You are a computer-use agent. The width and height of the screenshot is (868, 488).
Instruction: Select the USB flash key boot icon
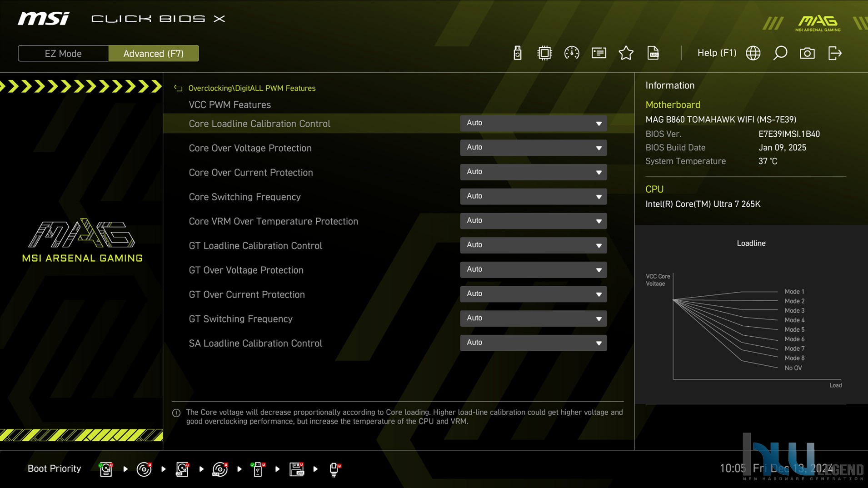(258, 469)
